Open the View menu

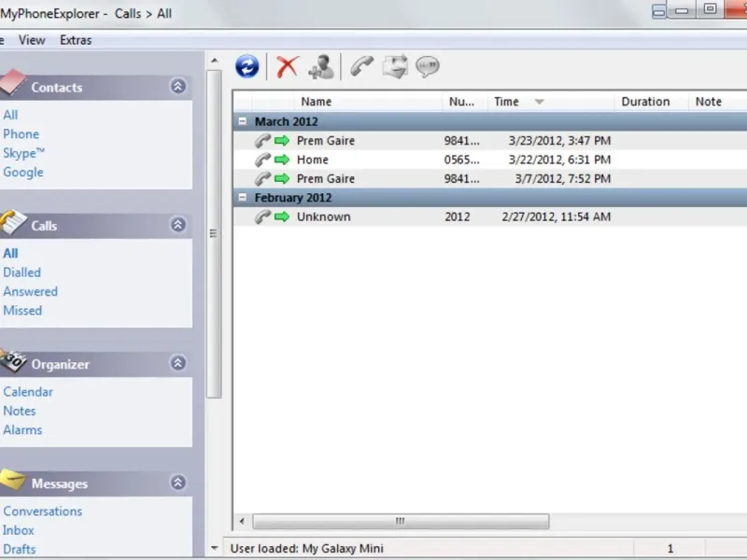pos(32,40)
